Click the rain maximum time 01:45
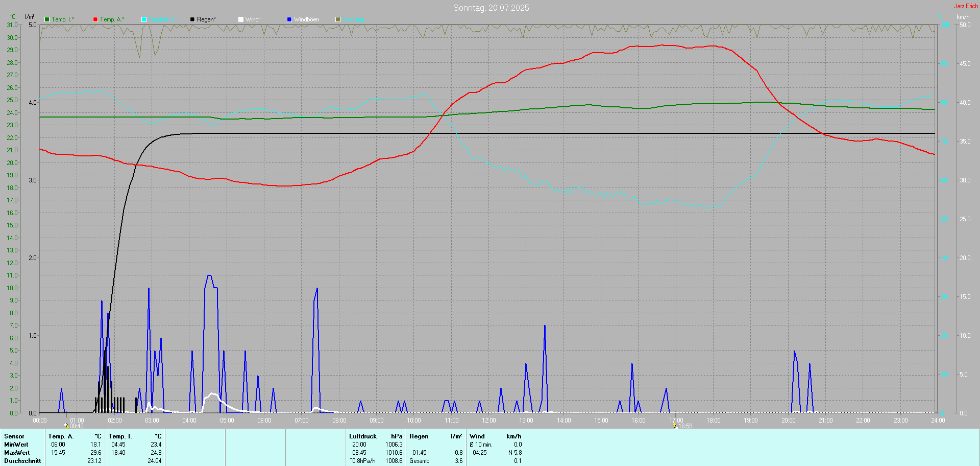The height and width of the screenshot is (466, 980). [420, 453]
